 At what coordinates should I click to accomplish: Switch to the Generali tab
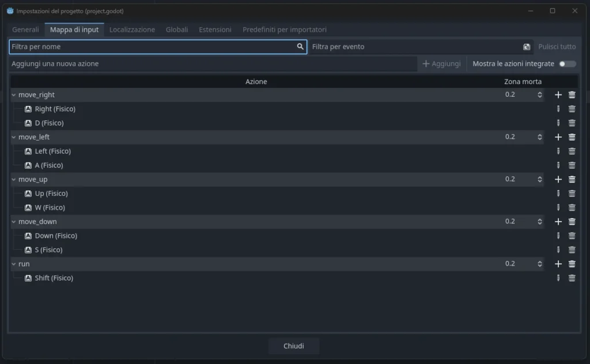[25, 29]
